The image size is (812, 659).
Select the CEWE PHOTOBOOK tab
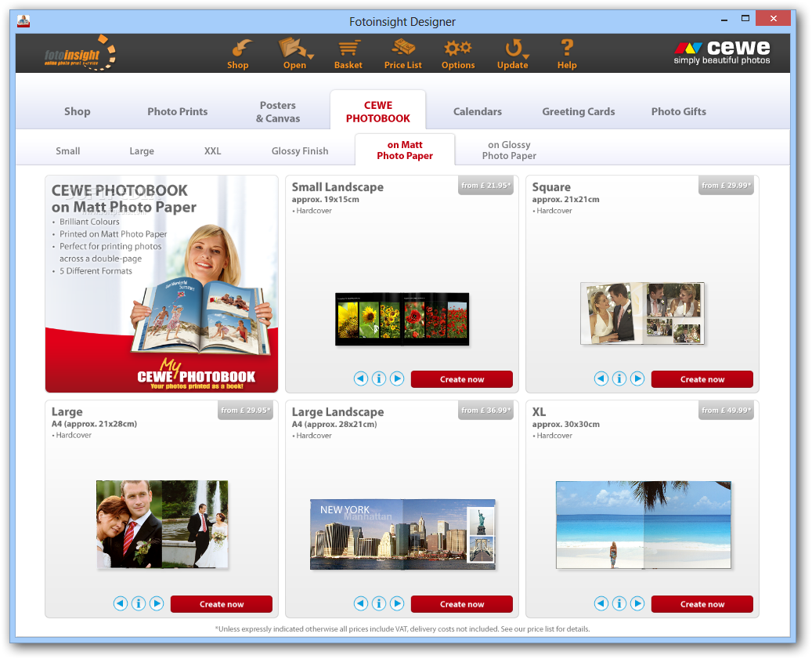click(x=378, y=111)
